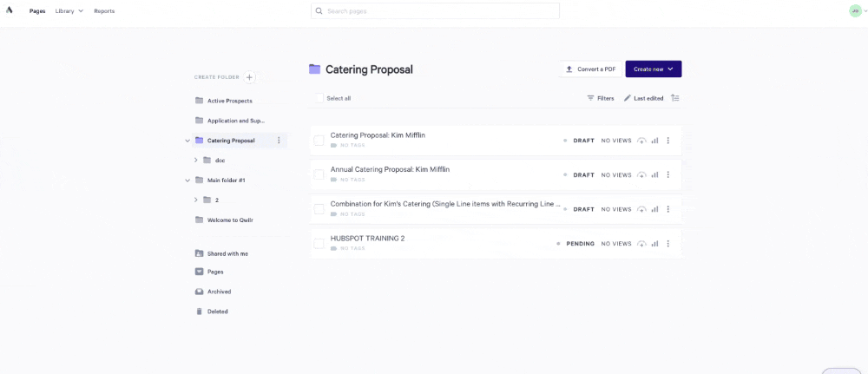Open Catering Proposal folder options menu
Viewport: 868px width, 374px height.
tap(279, 141)
